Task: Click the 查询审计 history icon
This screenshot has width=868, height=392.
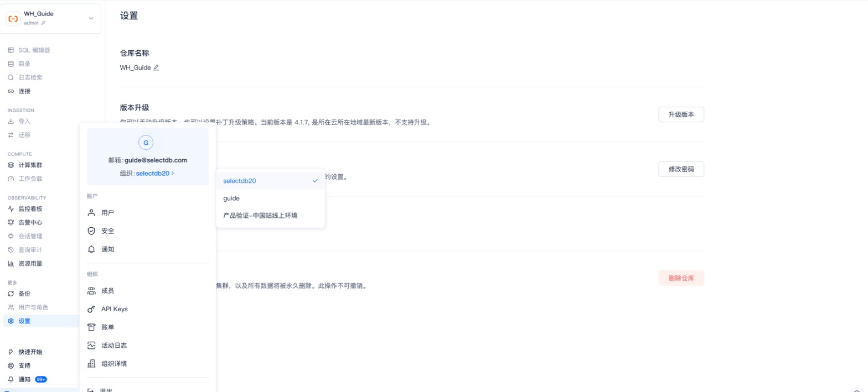Action: point(11,250)
